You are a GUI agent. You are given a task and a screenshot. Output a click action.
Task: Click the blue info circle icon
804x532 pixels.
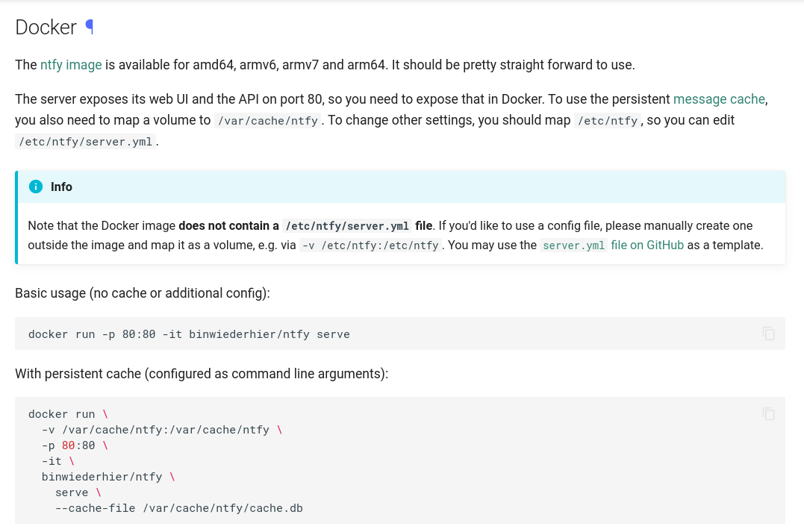point(35,187)
